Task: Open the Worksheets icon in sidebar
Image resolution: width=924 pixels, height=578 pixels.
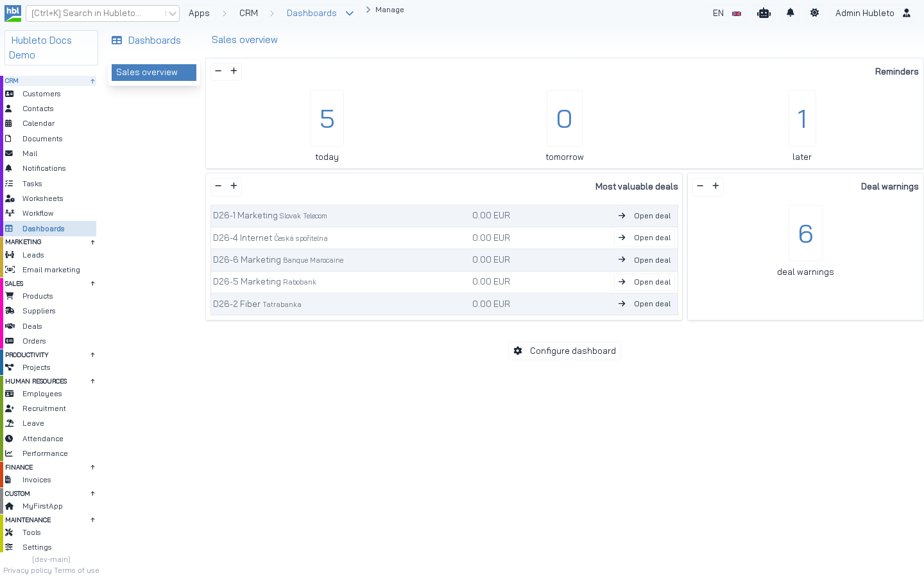Action: point(10,198)
